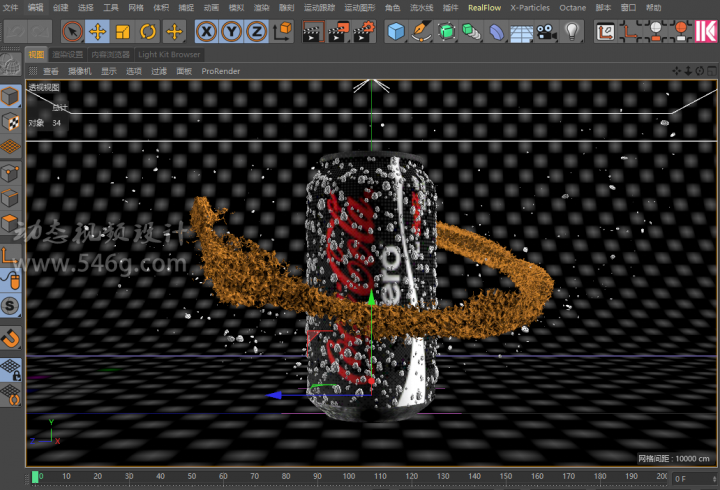The image size is (720, 490).
Task: Switch to the 渲染设置 tab
Action: [68, 55]
